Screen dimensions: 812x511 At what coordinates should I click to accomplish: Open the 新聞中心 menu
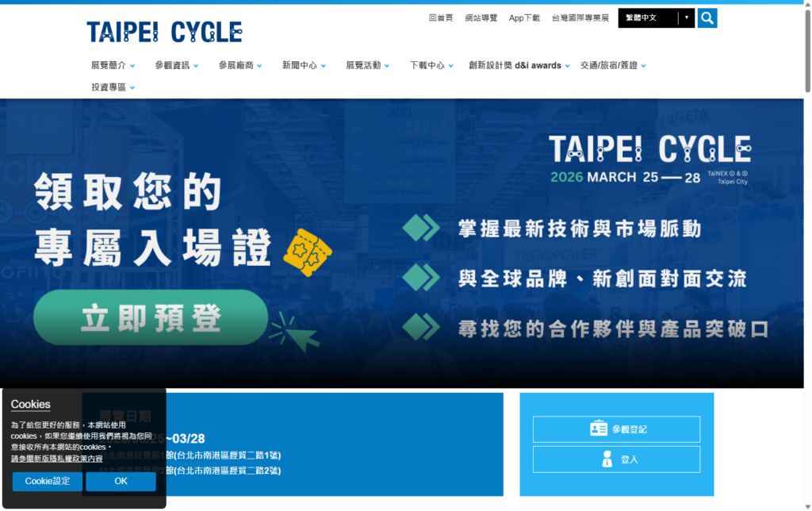304,65
